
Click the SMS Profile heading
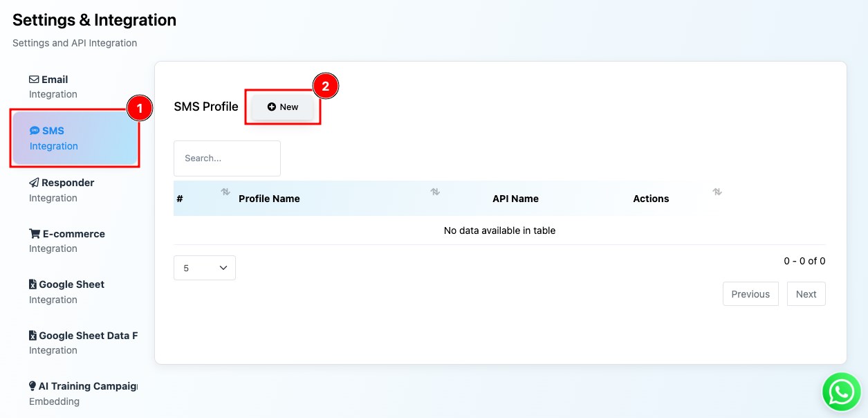pyautogui.click(x=206, y=107)
